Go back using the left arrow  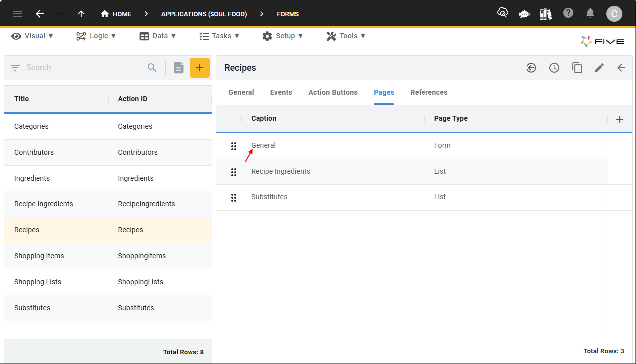point(40,14)
